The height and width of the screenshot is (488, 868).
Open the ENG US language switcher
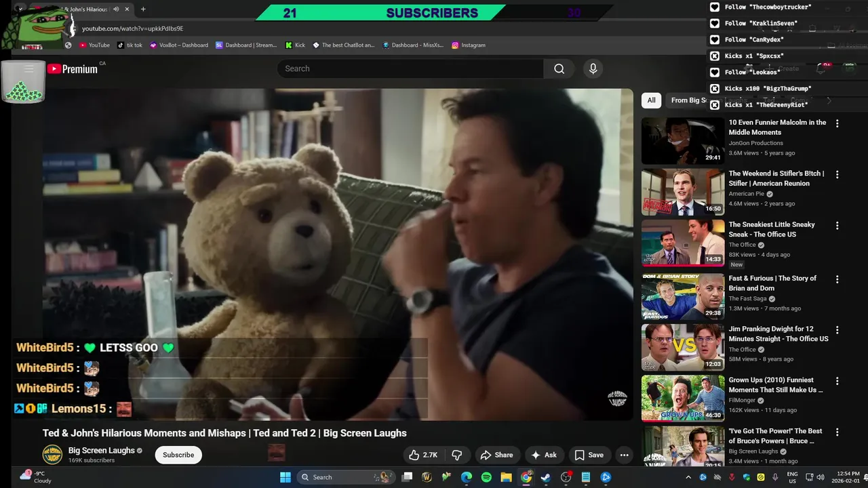(792, 477)
